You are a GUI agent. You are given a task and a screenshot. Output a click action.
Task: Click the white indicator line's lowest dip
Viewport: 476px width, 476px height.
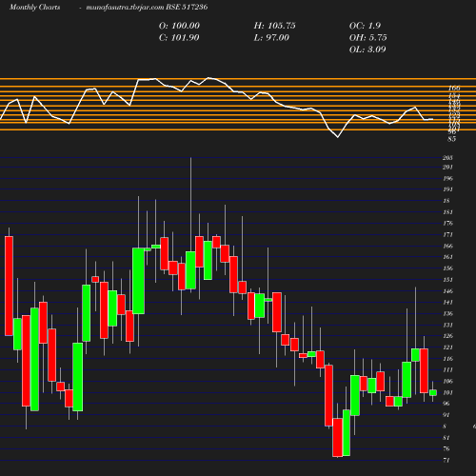[x=338, y=137]
